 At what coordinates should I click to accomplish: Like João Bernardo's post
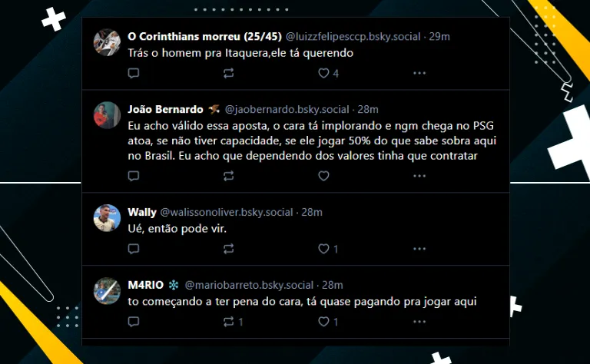[x=323, y=176]
